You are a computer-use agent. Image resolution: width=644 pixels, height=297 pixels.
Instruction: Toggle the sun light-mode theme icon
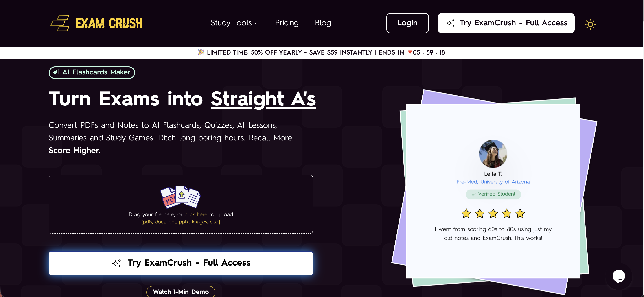pos(590,24)
